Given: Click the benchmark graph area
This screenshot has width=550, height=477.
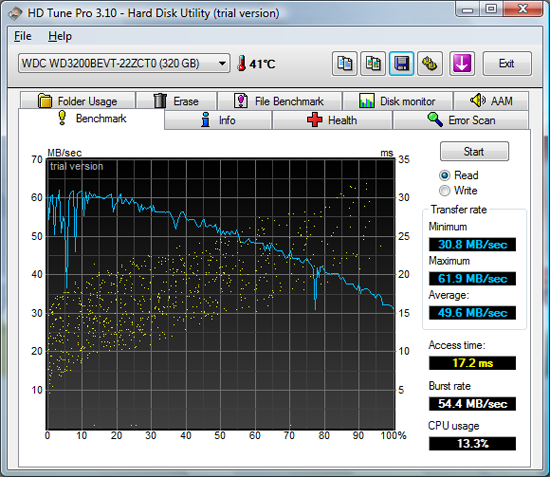Looking at the screenshot, I should [x=221, y=294].
